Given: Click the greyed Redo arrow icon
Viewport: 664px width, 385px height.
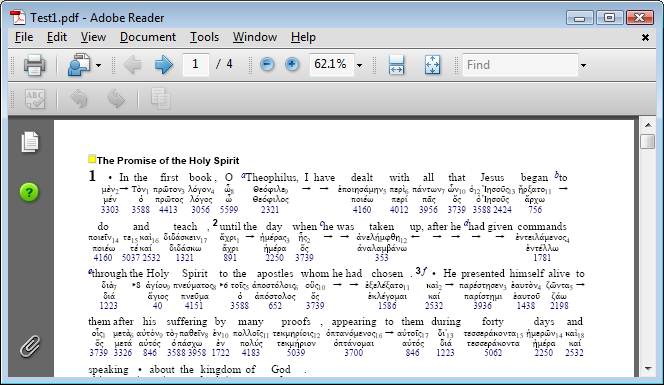Looking at the screenshot, I should pyautogui.click(x=116, y=99).
